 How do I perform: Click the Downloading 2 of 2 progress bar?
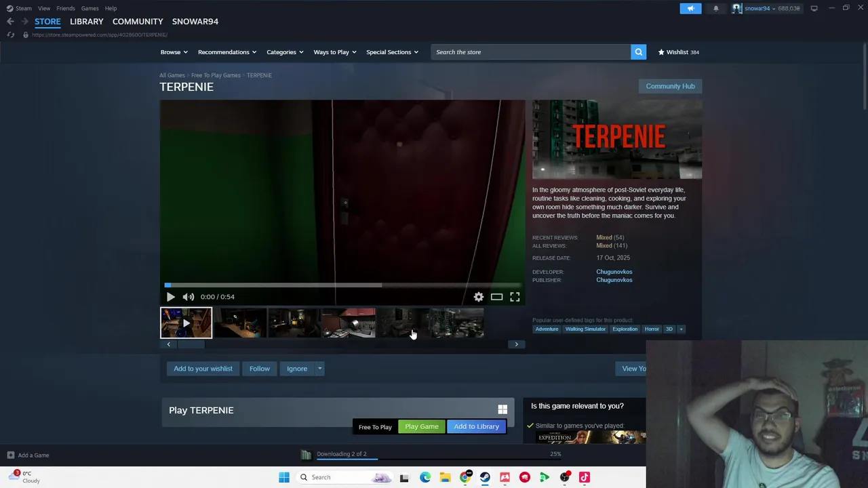click(438, 459)
